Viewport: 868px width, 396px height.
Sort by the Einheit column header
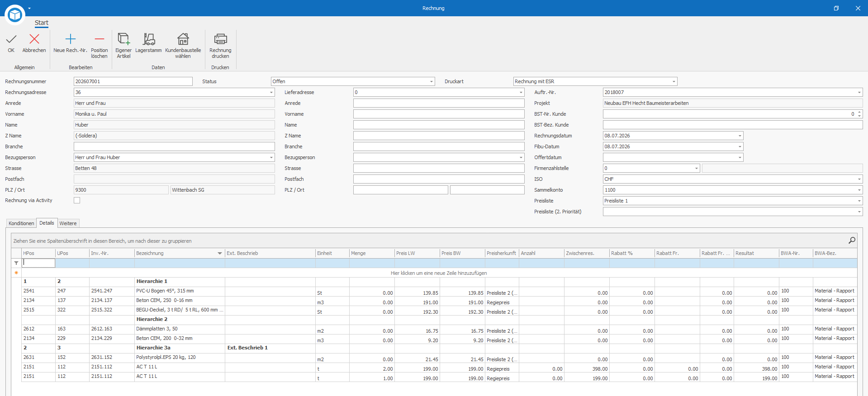click(332, 253)
